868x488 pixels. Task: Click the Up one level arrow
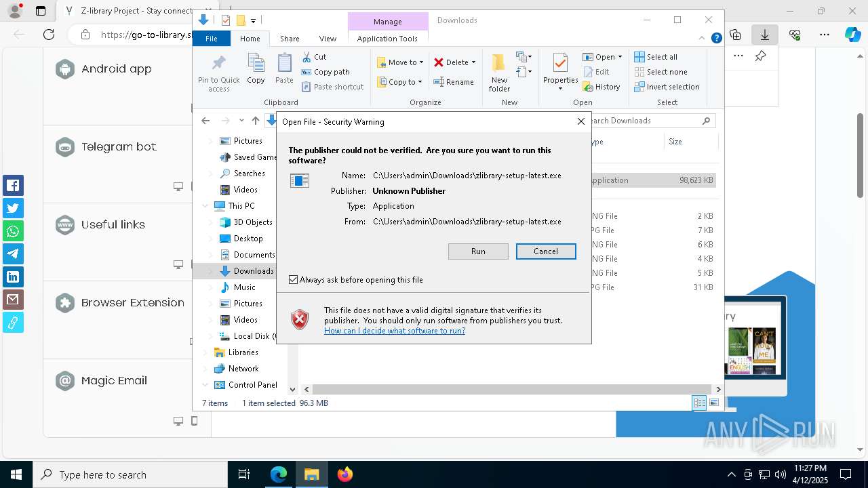point(255,121)
